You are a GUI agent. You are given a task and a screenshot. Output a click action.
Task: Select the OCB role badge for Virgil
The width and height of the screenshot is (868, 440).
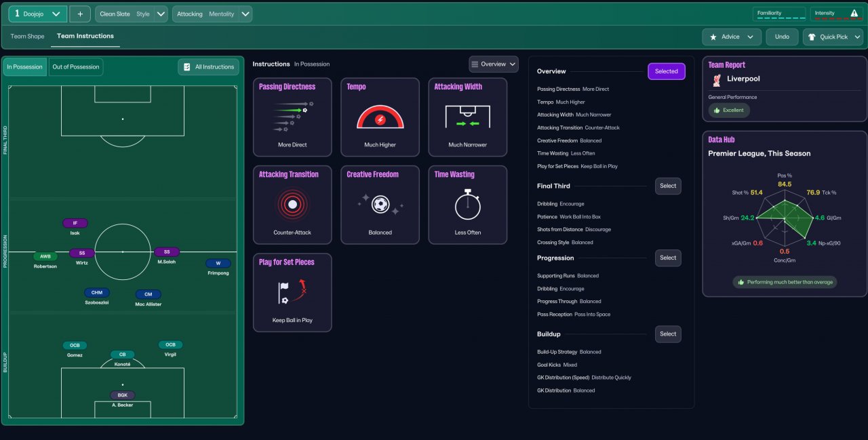(170, 344)
